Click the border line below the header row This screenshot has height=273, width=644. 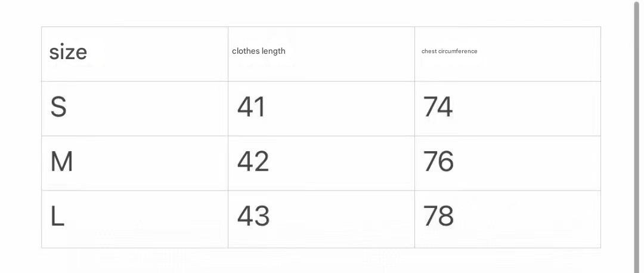point(321,81)
